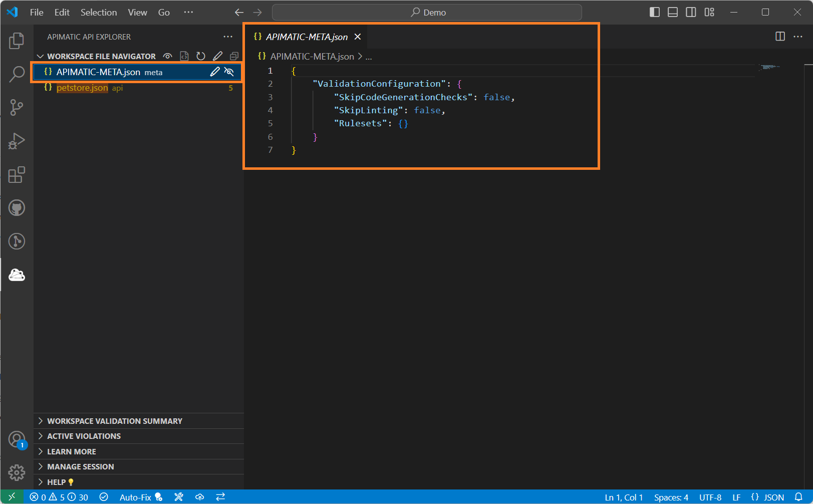This screenshot has height=504, width=813.
Task: Select the APIMATIC-META.json editor tab
Action: 307,37
